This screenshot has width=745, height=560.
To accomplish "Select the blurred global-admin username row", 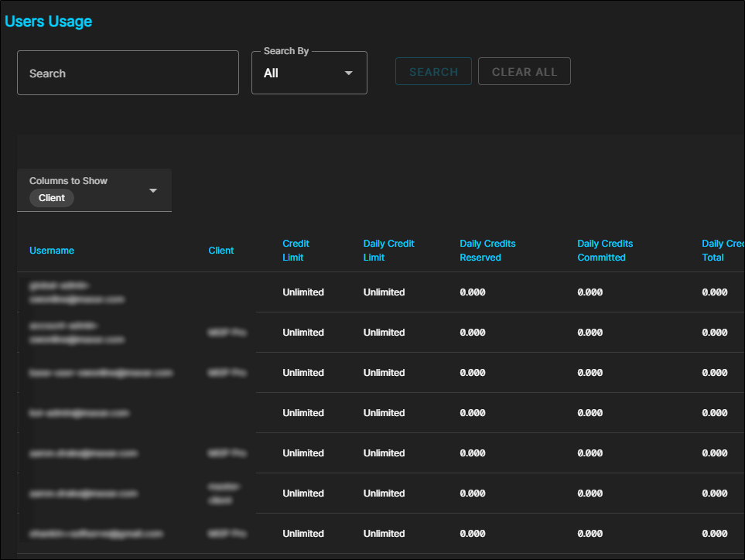I will [77, 292].
